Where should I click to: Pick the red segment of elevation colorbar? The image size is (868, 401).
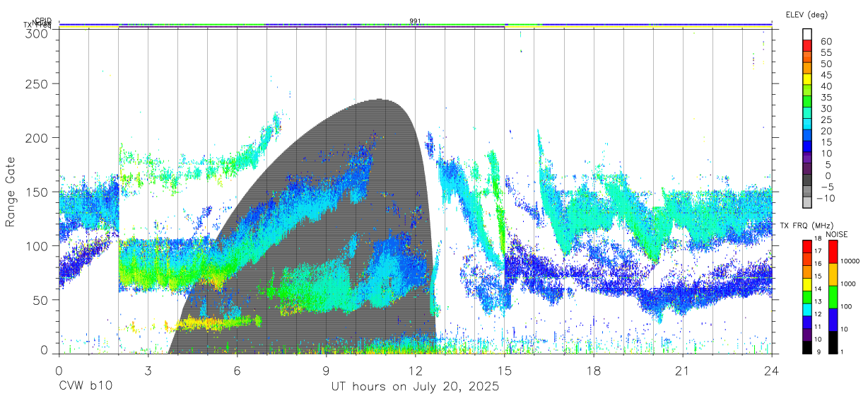[x=807, y=47]
